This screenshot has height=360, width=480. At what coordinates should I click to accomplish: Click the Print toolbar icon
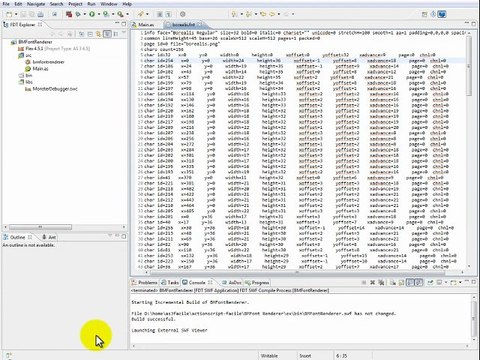(40, 14)
